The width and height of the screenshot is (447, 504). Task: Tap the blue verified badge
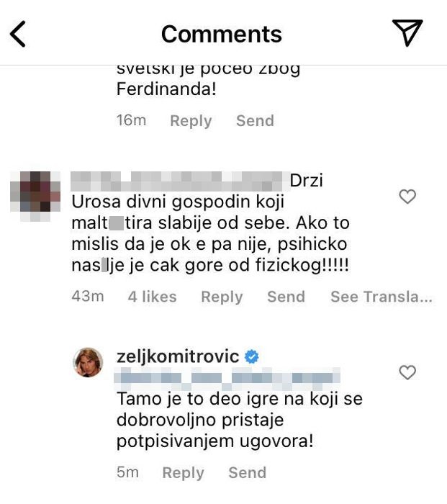pyautogui.click(x=252, y=356)
